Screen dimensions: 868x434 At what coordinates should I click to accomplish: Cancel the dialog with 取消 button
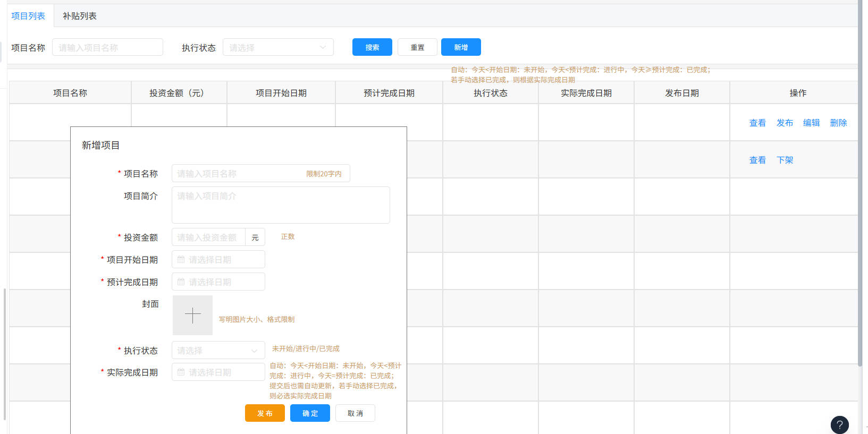pyautogui.click(x=355, y=413)
